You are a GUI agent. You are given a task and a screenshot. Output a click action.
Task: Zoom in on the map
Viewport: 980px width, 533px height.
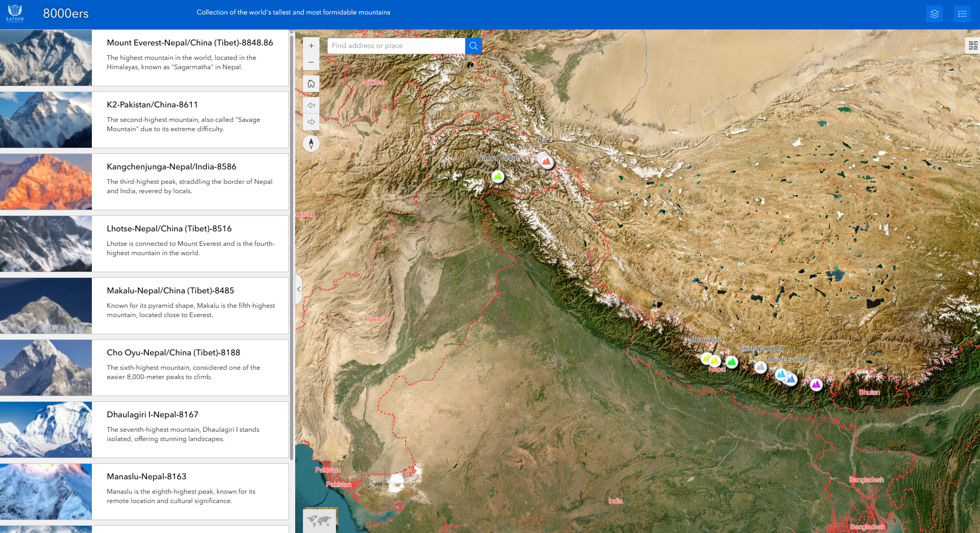pos(311,46)
